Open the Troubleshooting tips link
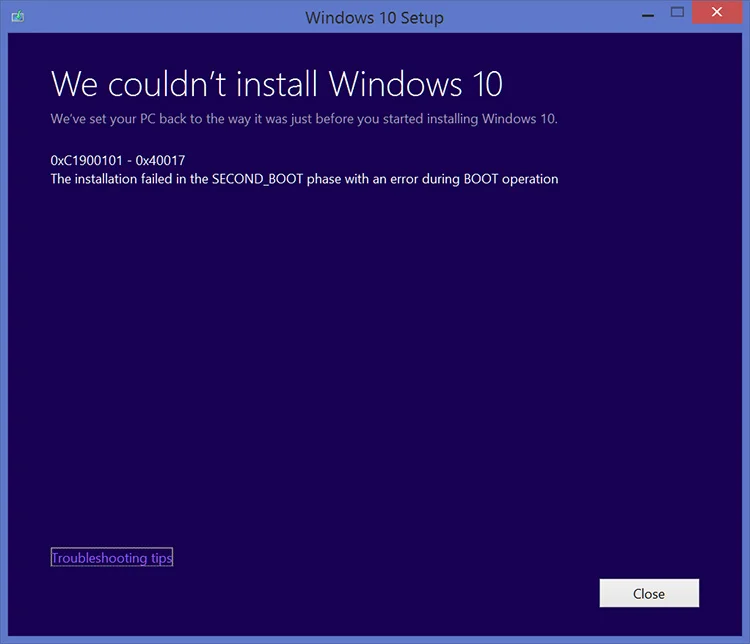The width and height of the screenshot is (750, 644). click(112, 557)
